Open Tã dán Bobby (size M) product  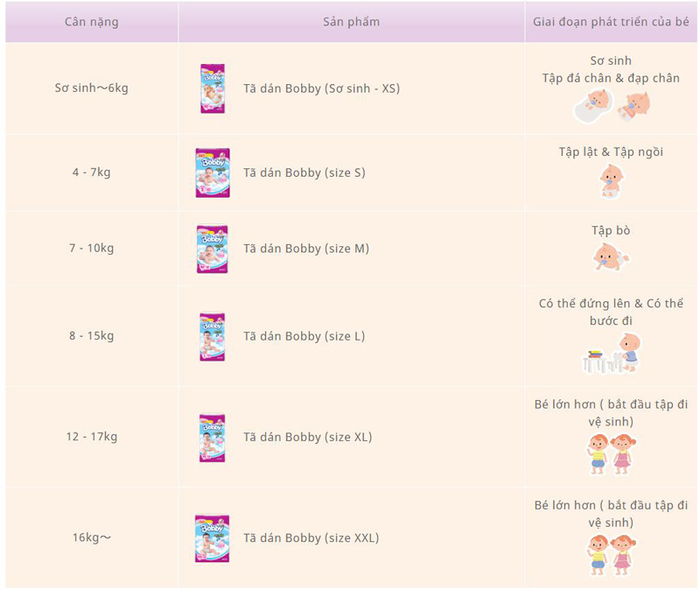point(306,249)
